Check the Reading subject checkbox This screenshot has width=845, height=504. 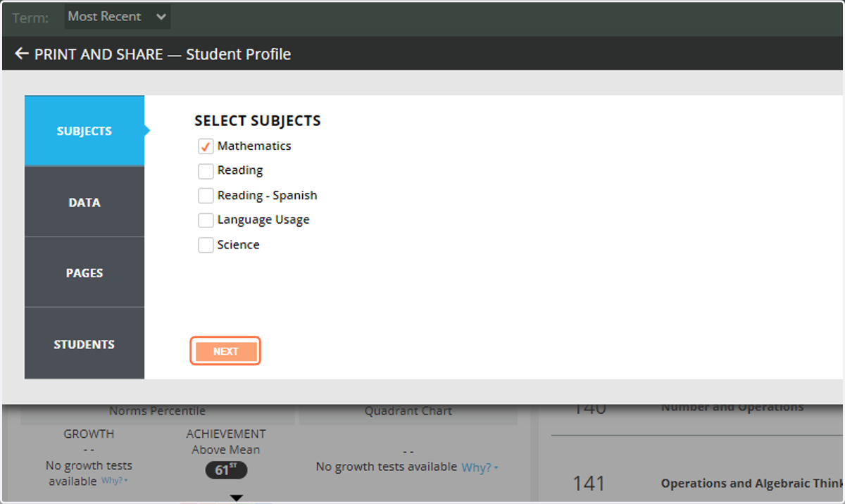click(206, 171)
